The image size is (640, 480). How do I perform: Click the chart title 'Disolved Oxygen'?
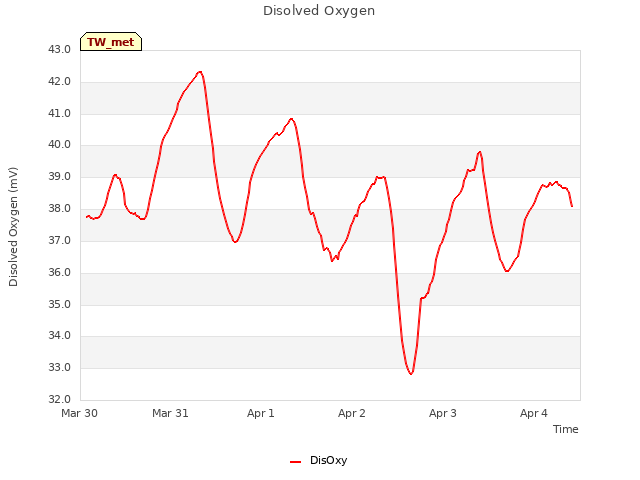pos(319,11)
